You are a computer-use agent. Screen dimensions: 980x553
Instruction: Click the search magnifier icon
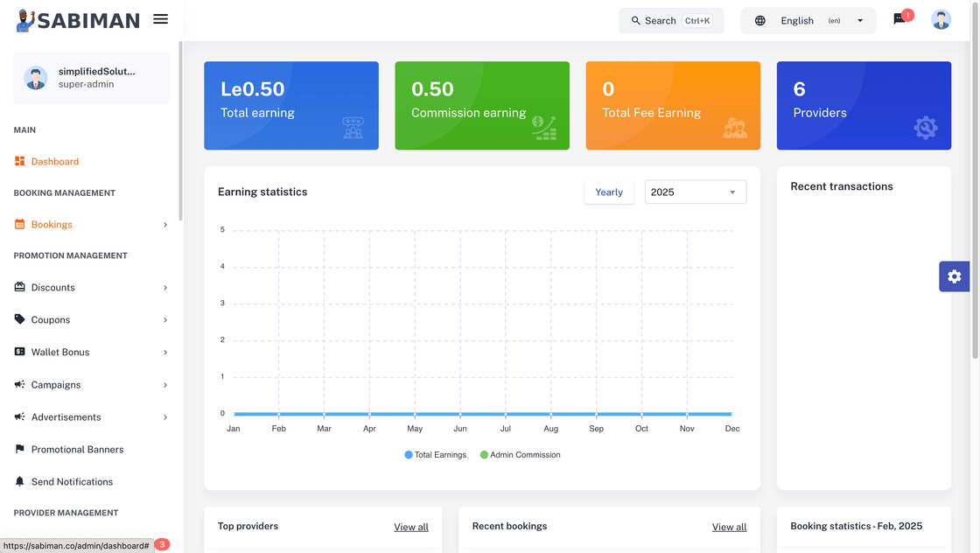pyautogui.click(x=635, y=21)
